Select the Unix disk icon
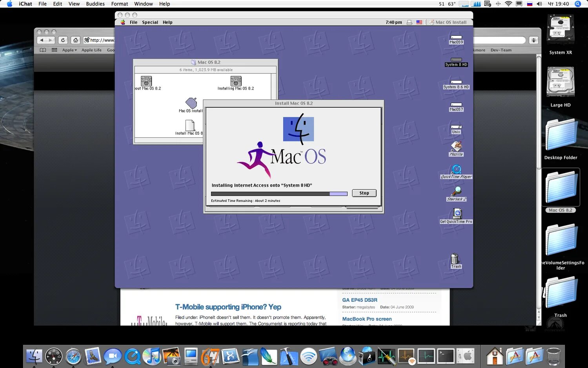Screen dimensions: 588x368 tap(456, 129)
